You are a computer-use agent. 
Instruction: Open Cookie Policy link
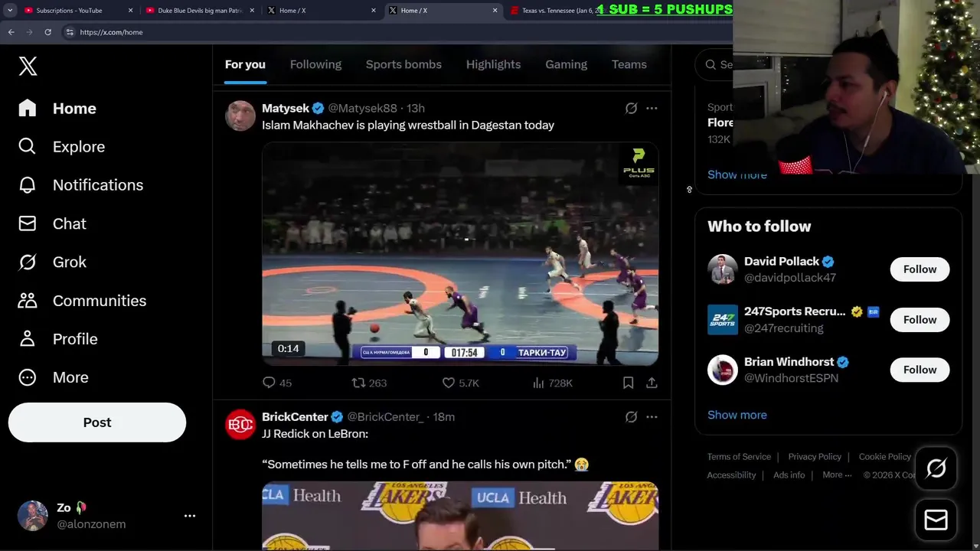pyautogui.click(x=885, y=457)
